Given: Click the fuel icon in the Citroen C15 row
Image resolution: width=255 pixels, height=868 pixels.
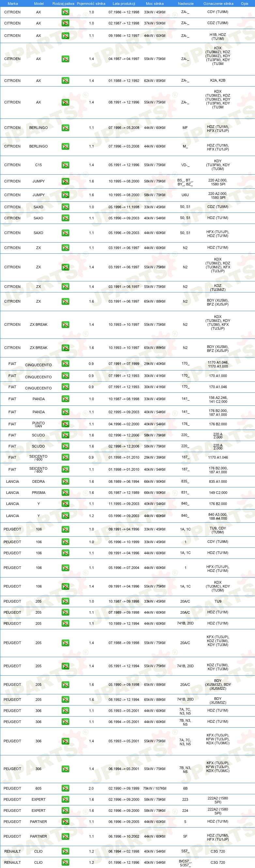Looking at the screenshot, I should click(65, 165).
